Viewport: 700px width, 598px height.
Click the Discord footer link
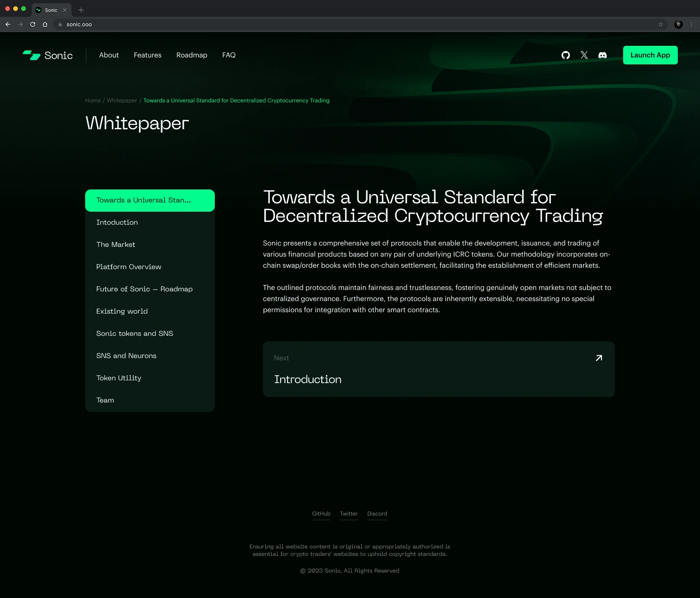click(x=377, y=514)
